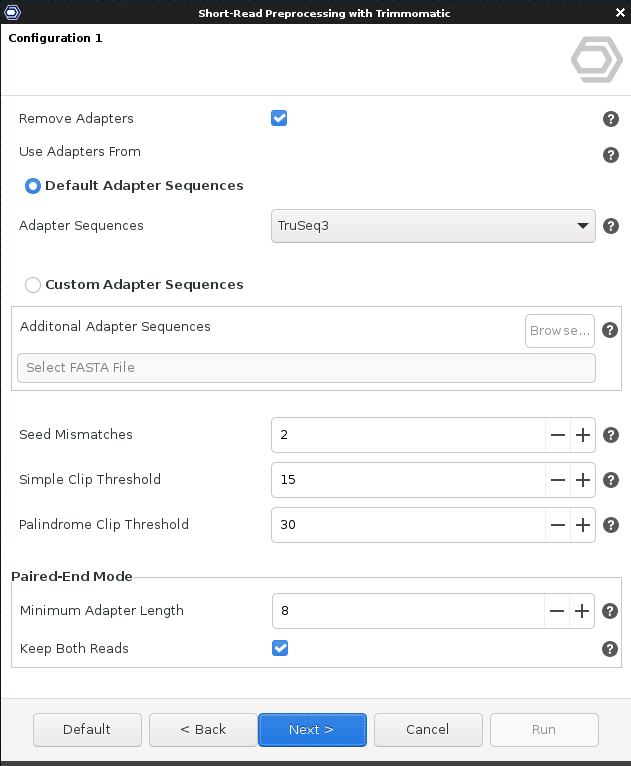Click help icon next to Remove Adapters

click(x=611, y=119)
